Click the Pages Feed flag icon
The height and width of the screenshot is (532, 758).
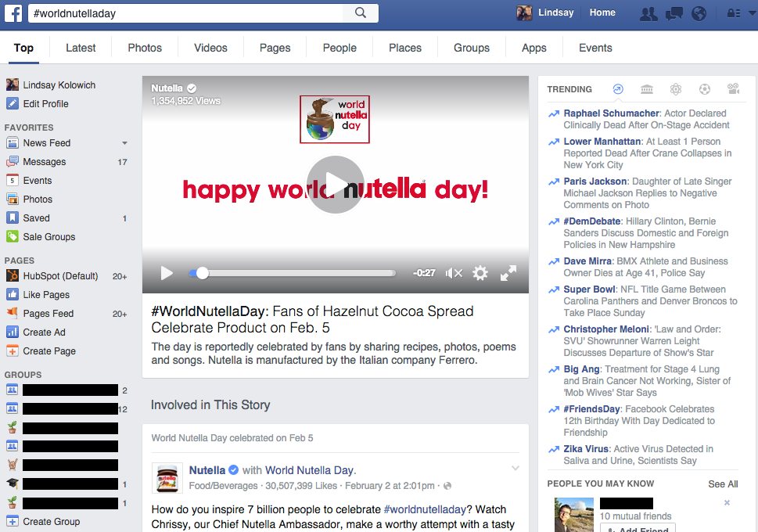[x=12, y=314]
